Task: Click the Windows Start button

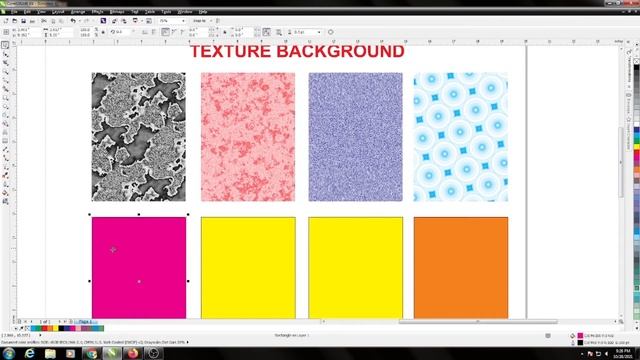Action: pyautogui.click(x=9, y=353)
